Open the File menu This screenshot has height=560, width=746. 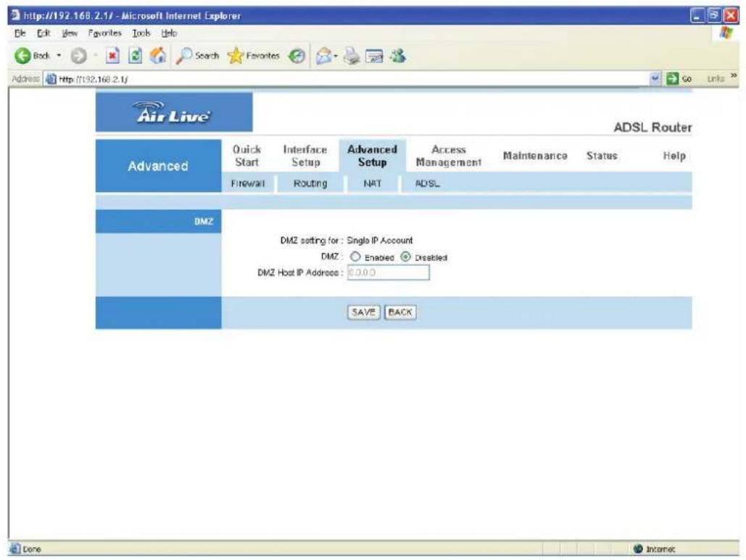click(20, 33)
